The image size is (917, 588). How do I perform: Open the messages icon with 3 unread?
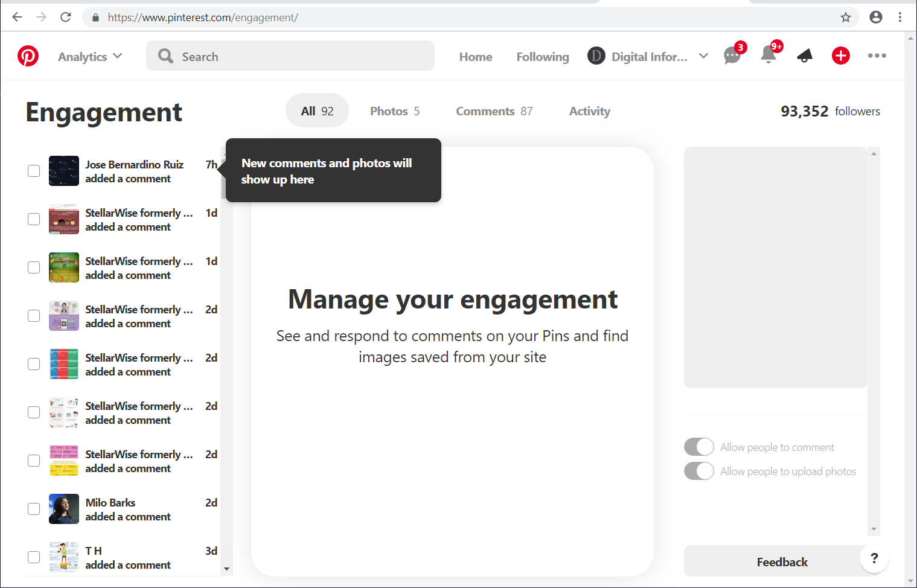(x=732, y=56)
